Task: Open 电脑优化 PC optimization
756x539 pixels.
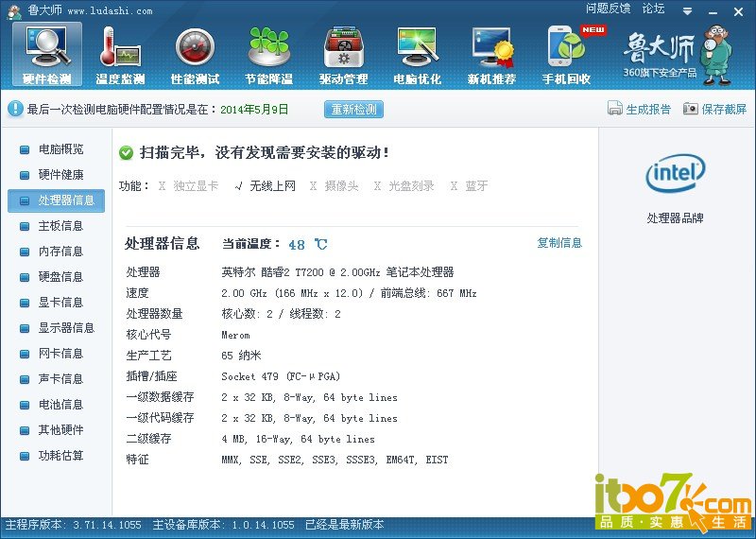Action: 418,55
